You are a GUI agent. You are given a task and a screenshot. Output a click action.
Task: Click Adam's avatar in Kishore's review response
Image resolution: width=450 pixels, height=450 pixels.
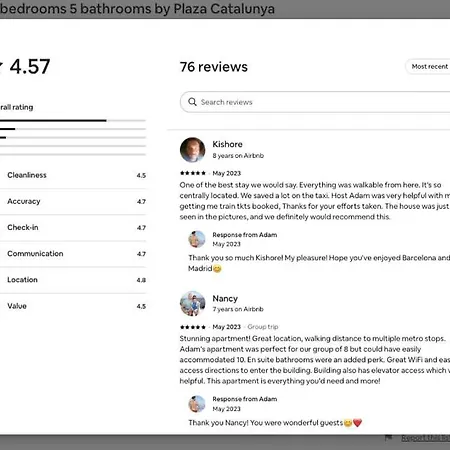[x=197, y=239]
